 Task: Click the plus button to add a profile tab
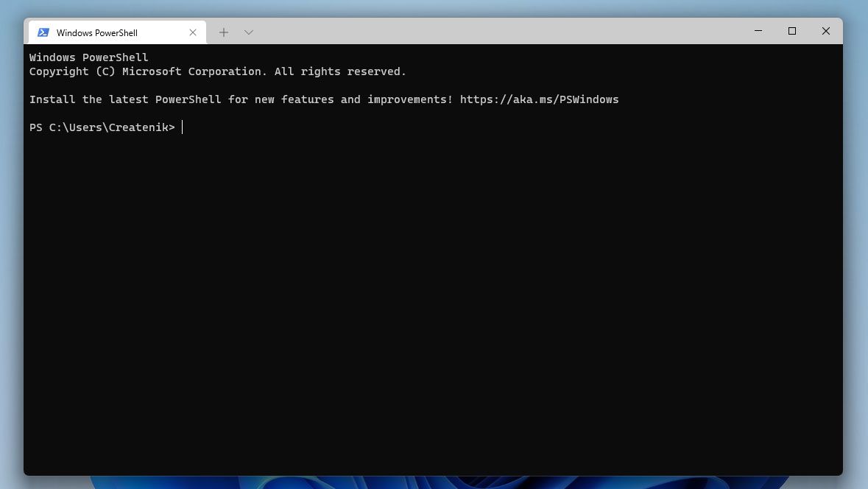[x=223, y=32]
